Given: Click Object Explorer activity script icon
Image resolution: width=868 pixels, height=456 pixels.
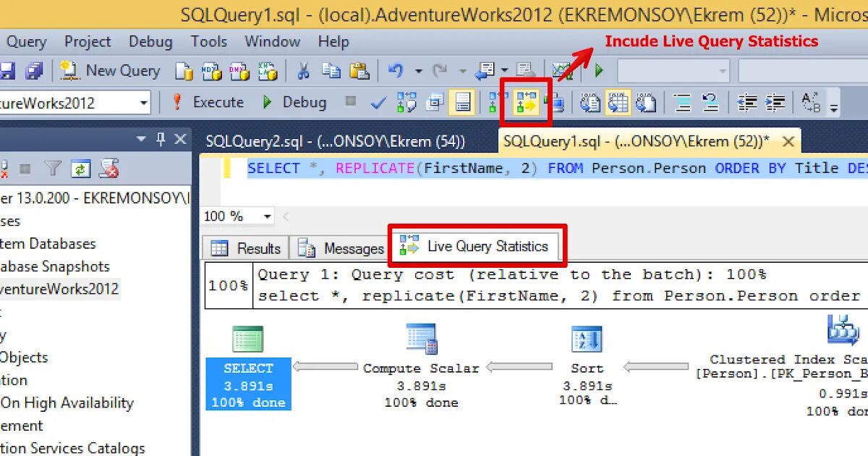Looking at the screenshot, I should click(109, 169).
